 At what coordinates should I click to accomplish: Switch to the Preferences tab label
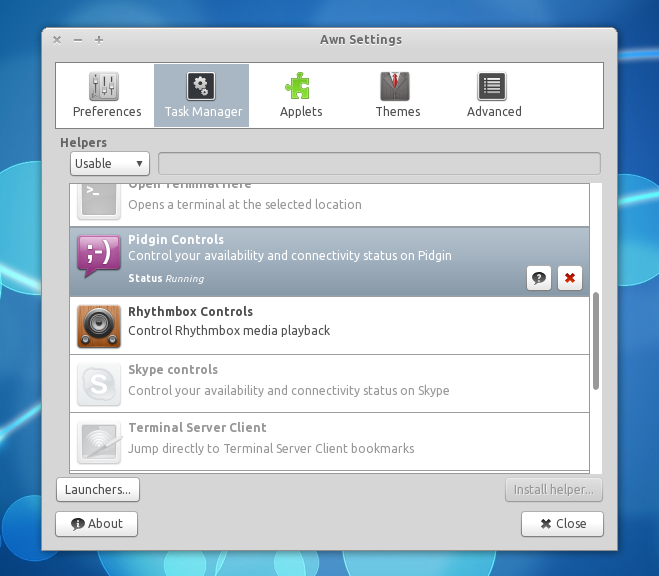[107, 112]
